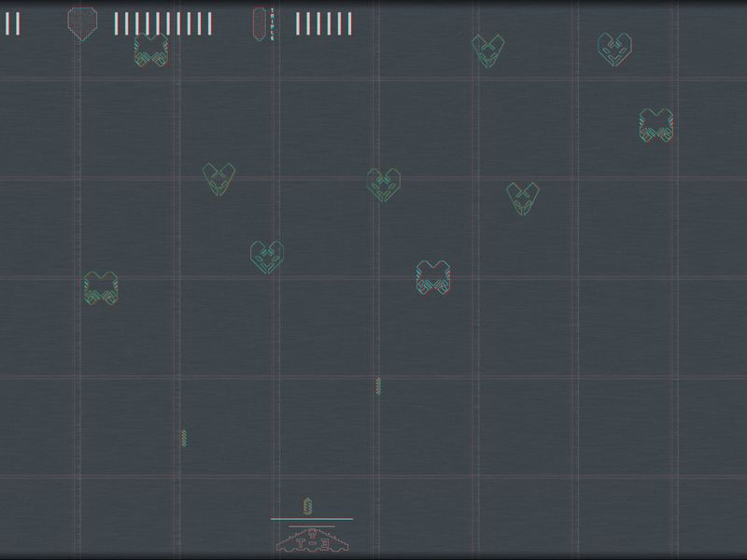Click the vertical TRIPLE weapon label

click(x=273, y=24)
